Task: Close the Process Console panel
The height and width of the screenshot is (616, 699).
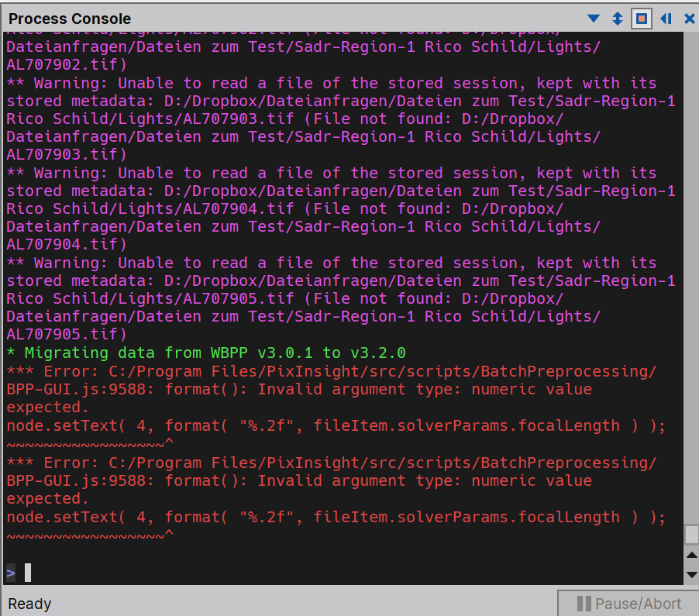Action: pyautogui.click(x=689, y=19)
